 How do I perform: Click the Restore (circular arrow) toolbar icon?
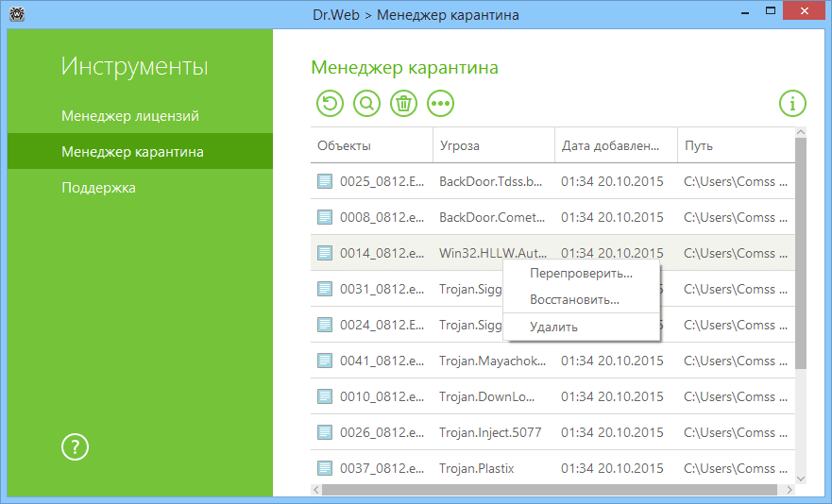tap(330, 103)
